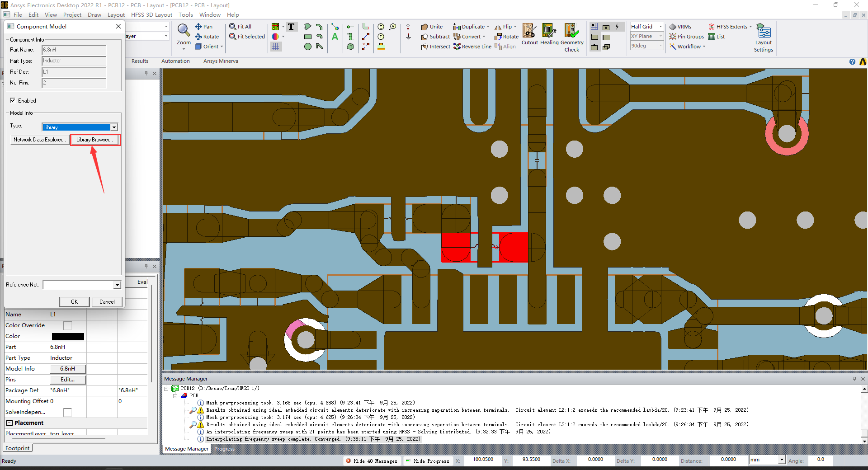Viewport: 868px width, 470px height.
Task: Click the color wheel toolbar icon
Action: point(275,37)
